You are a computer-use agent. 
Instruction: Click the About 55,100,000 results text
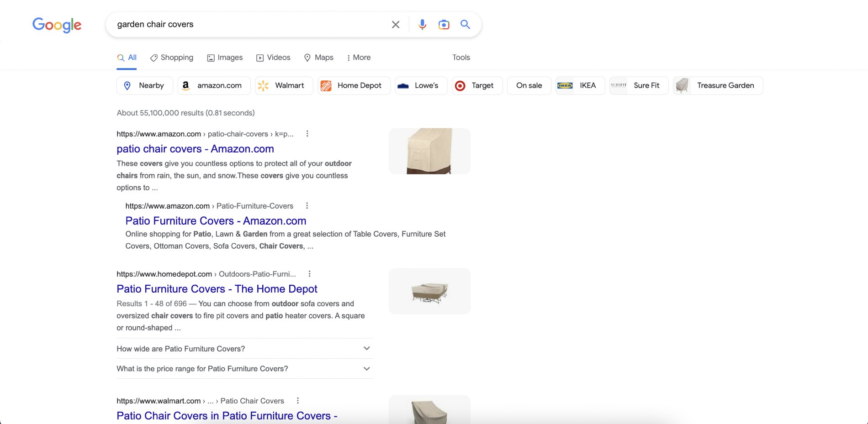click(185, 113)
